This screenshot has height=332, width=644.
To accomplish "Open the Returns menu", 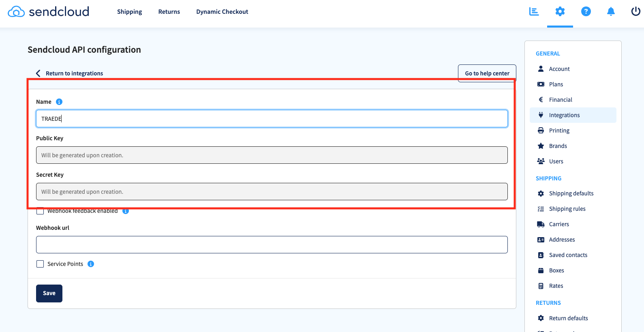I will [x=169, y=12].
